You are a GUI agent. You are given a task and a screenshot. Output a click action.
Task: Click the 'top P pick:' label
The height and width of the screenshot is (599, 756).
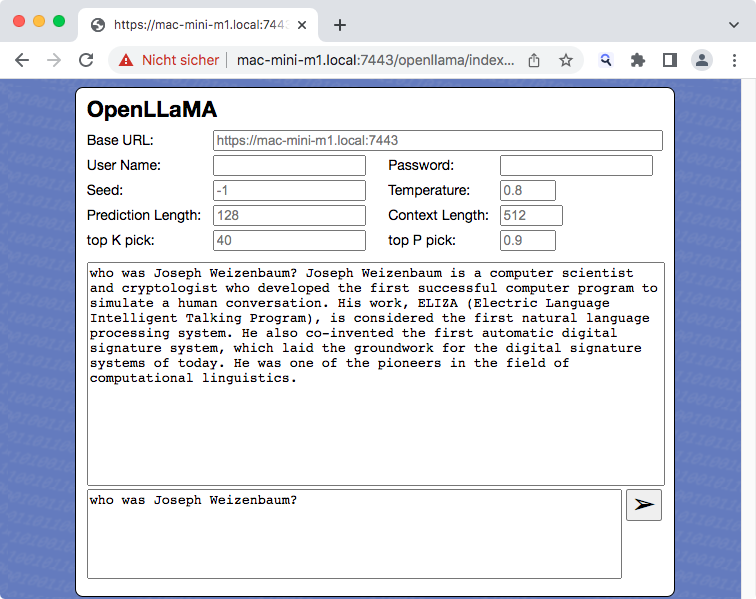(422, 241)
